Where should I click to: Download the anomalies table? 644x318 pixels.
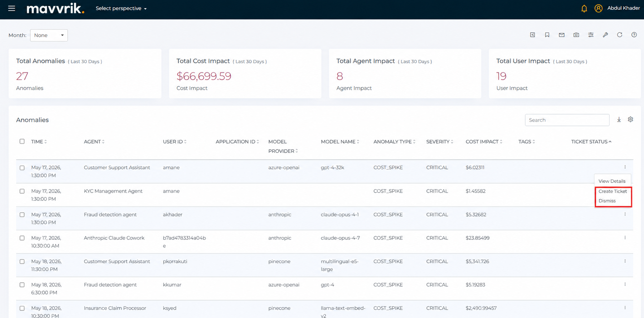click(619, 120)
